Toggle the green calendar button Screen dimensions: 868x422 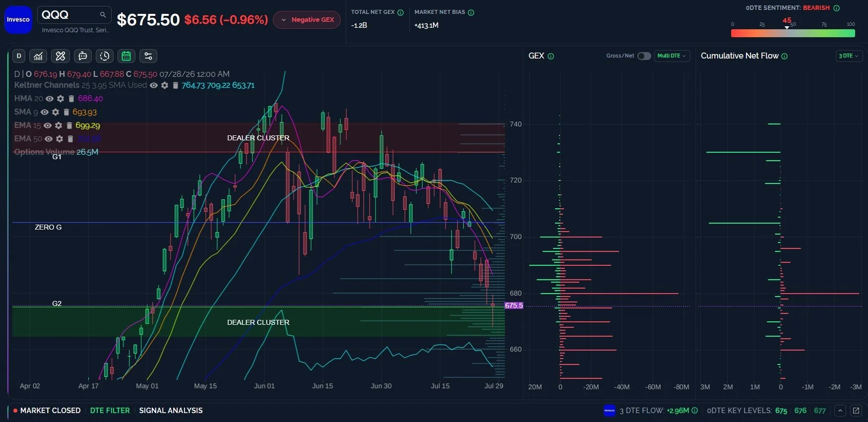coord(126,56)
